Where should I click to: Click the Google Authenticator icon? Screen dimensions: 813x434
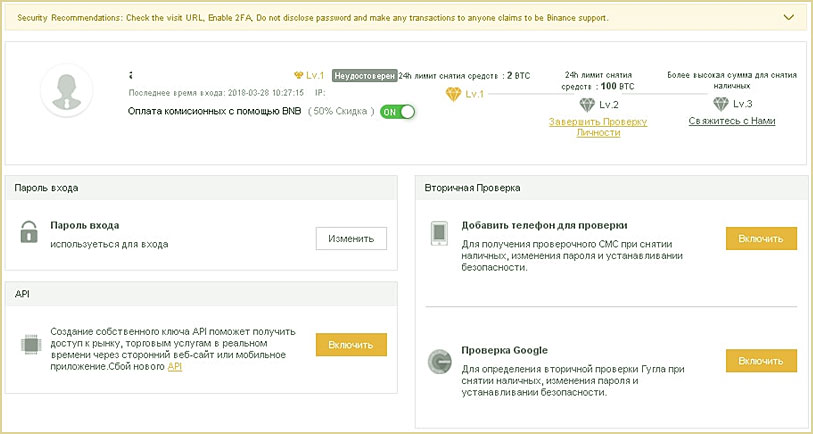click(439, 361)
